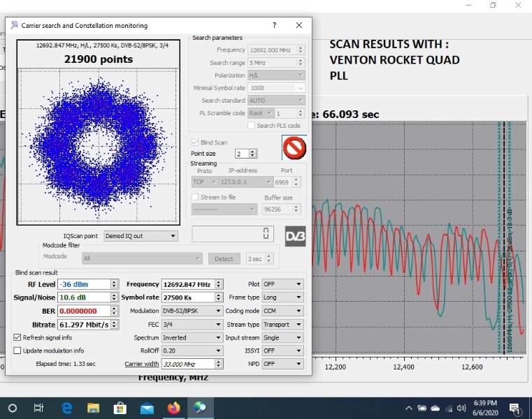Screen dimensions: 532x419
Task: Open Spectrum Inverted dropdown
Action: [192, 337]
